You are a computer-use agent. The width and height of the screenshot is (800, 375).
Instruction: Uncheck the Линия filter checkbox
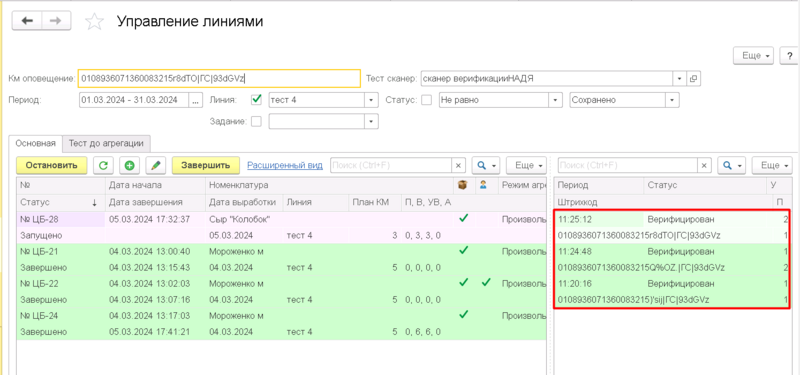coord(257,100)
